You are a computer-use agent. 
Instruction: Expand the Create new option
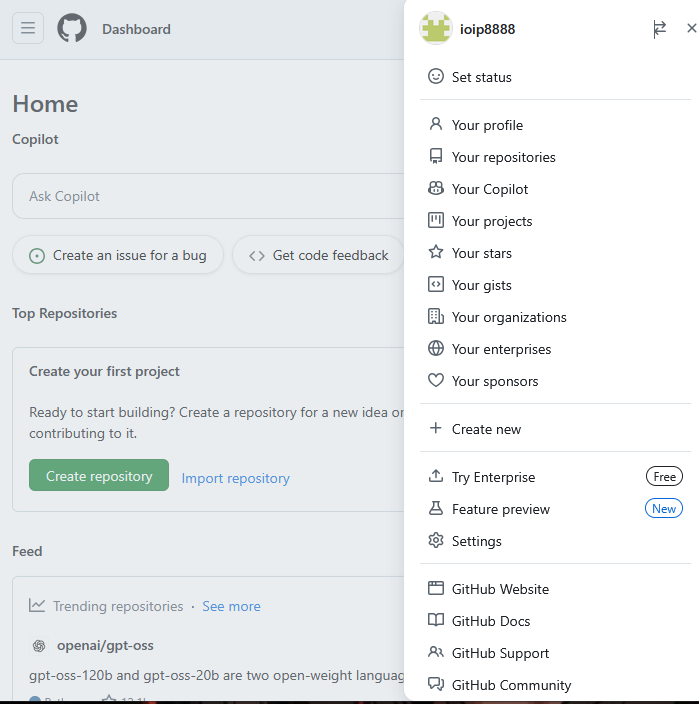coord(486,429)
